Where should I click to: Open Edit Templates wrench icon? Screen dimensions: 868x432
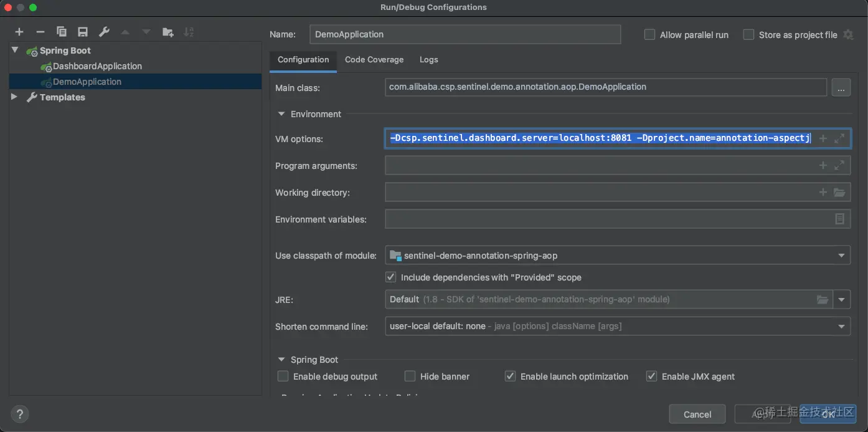coord(104,32)
